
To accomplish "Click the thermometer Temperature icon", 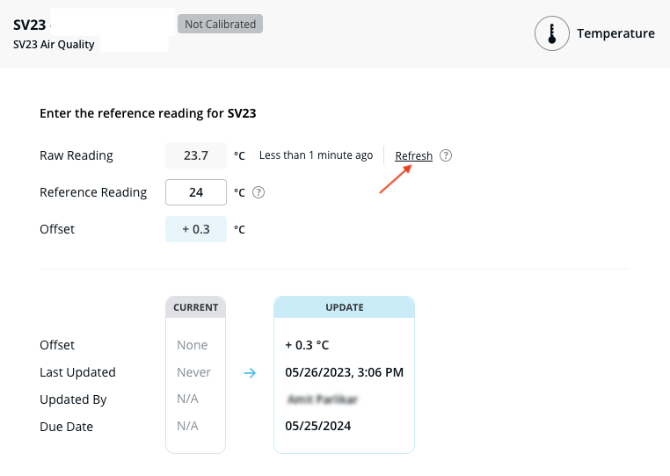I will (x=550, y=34).
